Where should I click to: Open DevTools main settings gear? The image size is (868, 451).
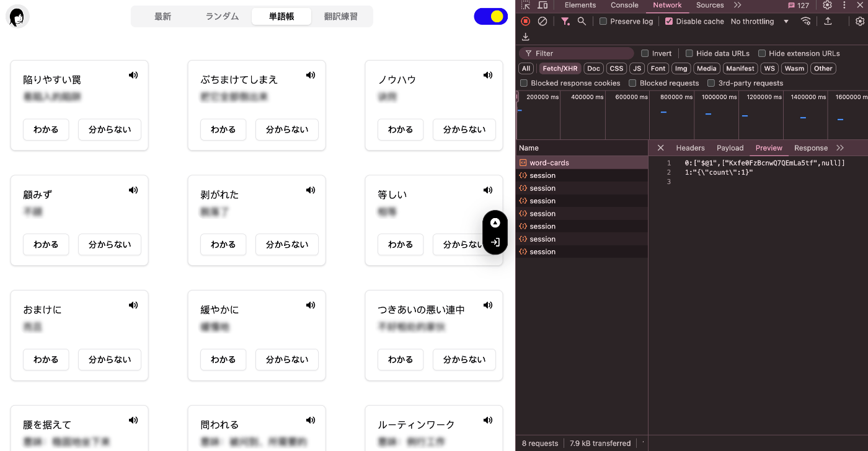pos(828,5)
